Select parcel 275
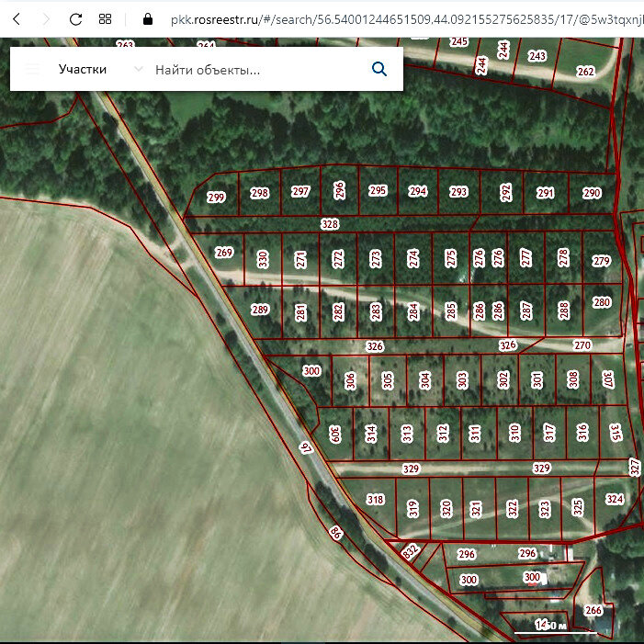The height and width of the screenshot is (644, 644). (x=450, y=258)
